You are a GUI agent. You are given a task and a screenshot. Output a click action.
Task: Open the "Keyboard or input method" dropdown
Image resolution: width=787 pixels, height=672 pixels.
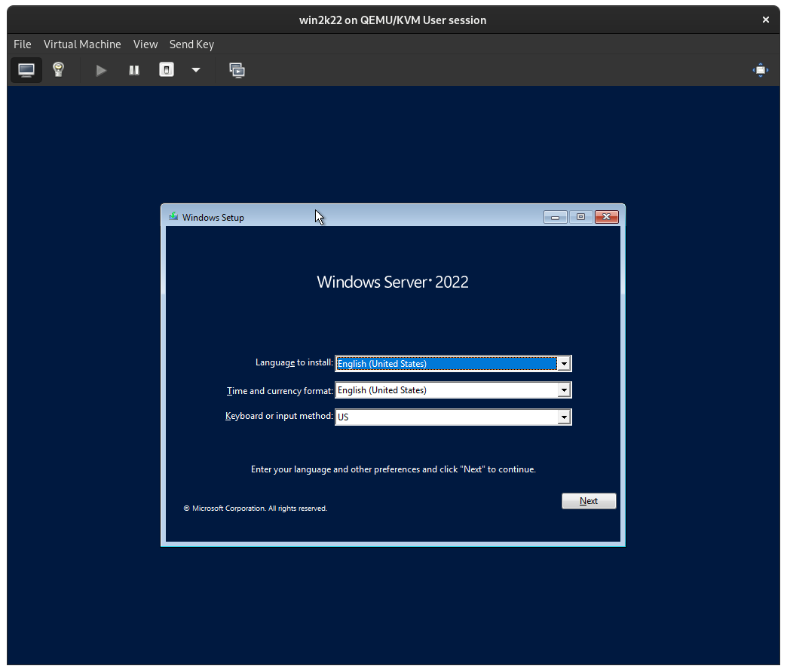(x=564, y=417)
